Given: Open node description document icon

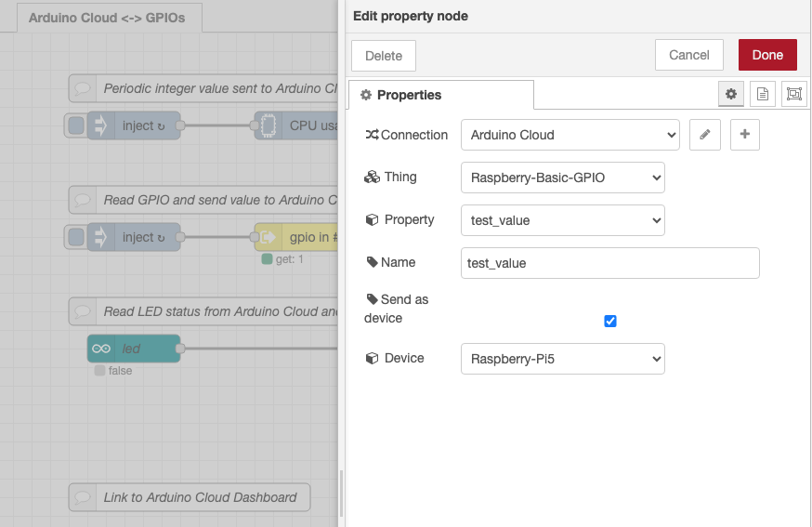Looking at the screenshot, I should [762, 94].
